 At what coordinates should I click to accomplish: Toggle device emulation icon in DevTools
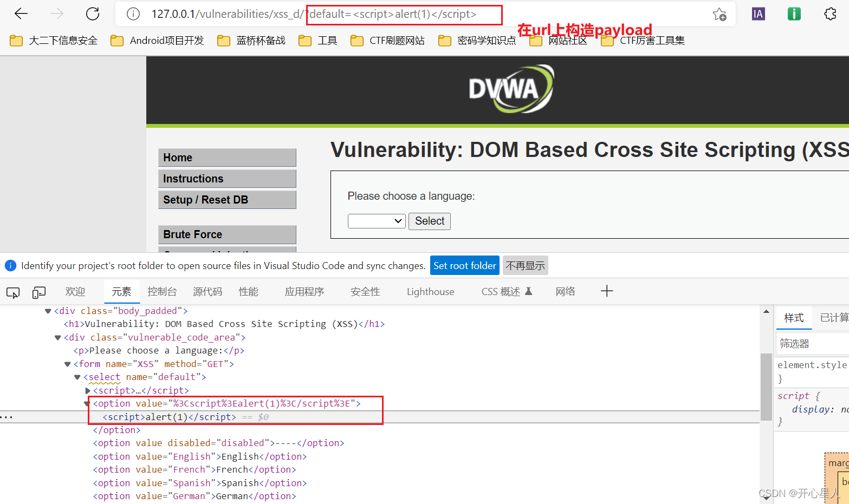click(39, 292)
